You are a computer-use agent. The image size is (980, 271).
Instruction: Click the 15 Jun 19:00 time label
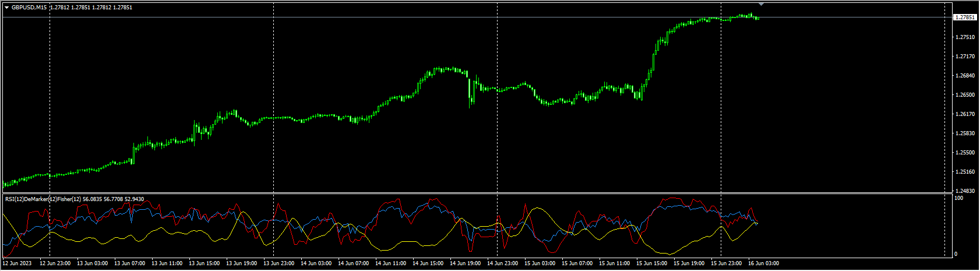click(689, 264)
